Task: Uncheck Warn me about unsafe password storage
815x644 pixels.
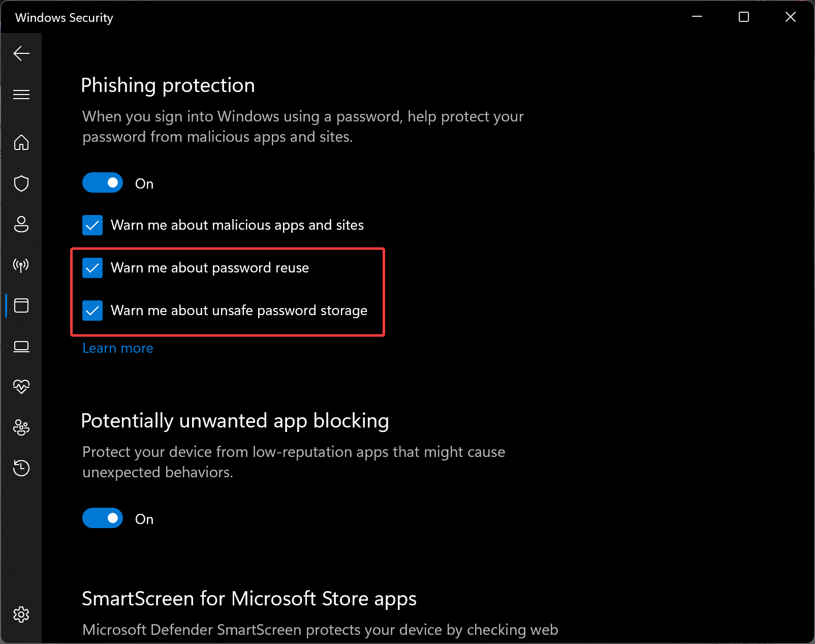Action: [92, 311]
